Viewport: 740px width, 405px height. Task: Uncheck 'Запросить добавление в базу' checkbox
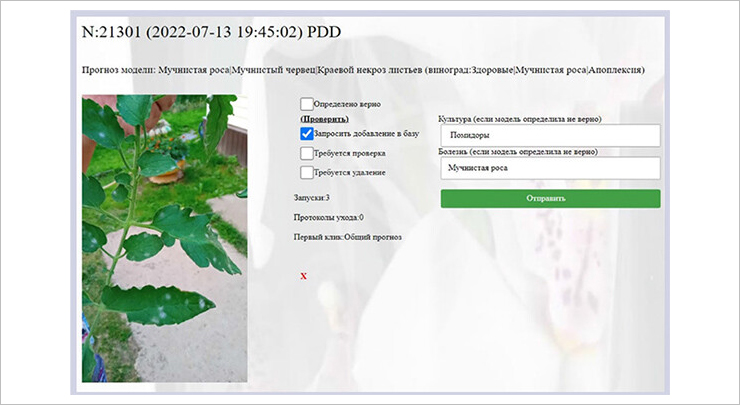307,133
